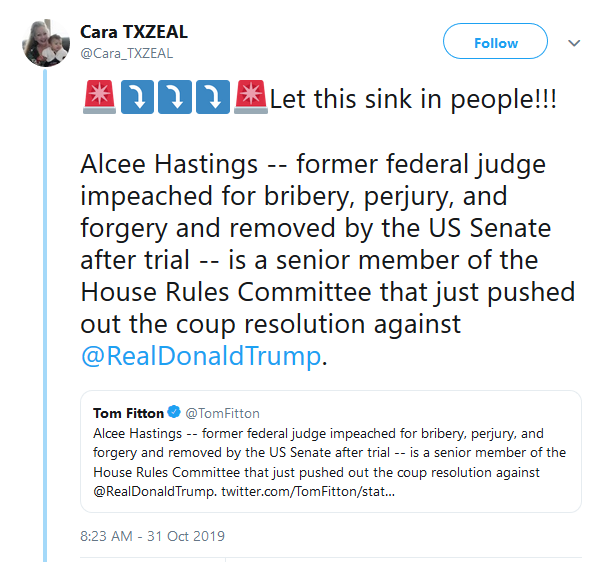Click the rightmost blue arrow emoji
609x562 pixels.
[212, 100]
